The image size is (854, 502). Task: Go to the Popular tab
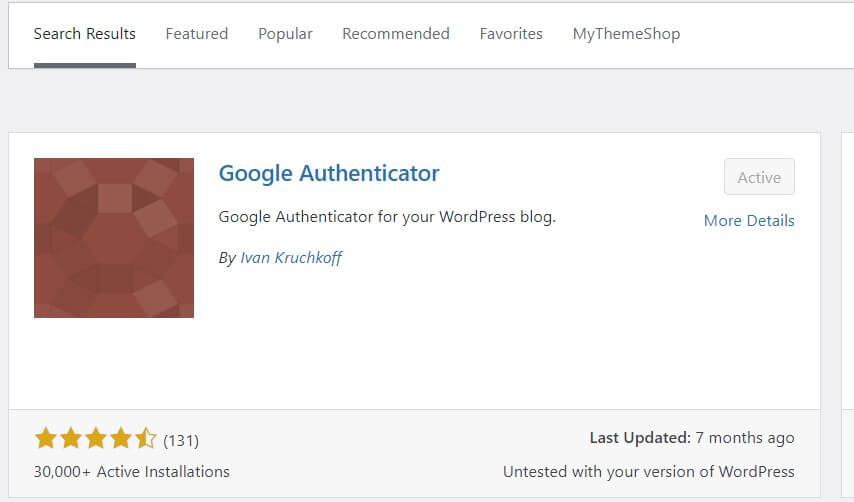point(285,34)
